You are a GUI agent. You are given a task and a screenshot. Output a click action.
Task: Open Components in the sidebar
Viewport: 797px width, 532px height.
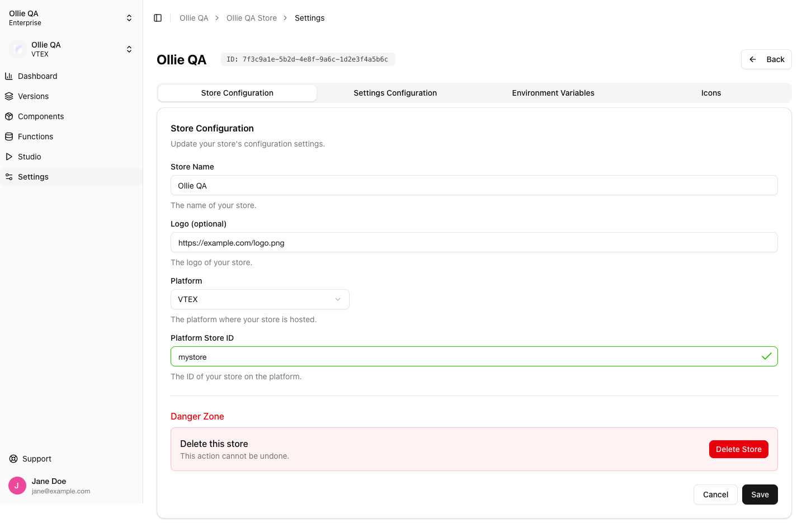click(x=72, y=116)
